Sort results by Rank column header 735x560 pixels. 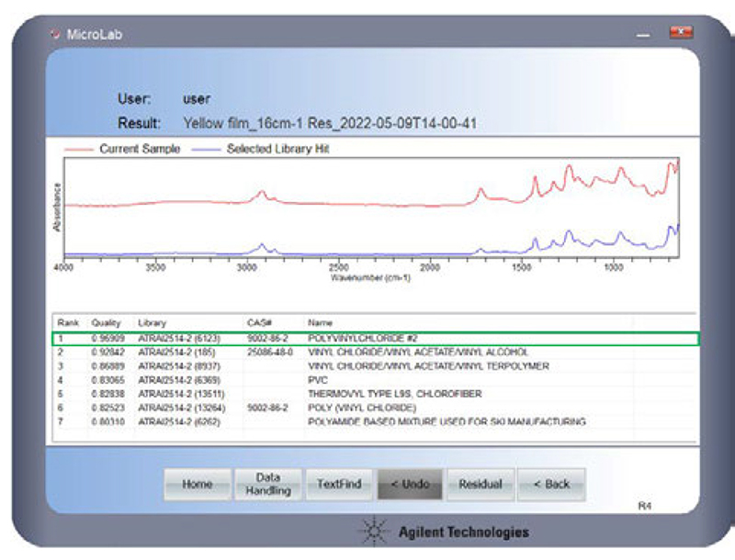point(68,322)
